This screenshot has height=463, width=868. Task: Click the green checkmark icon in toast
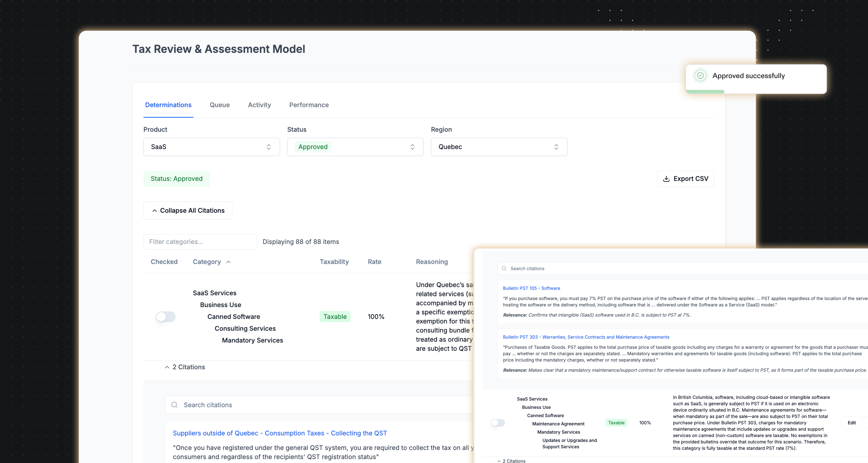700,75
